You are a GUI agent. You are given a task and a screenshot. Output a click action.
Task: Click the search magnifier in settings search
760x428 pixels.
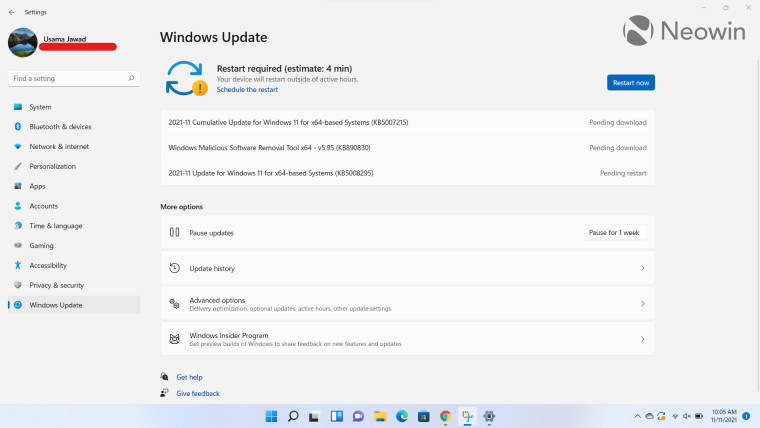coord(131,78)
